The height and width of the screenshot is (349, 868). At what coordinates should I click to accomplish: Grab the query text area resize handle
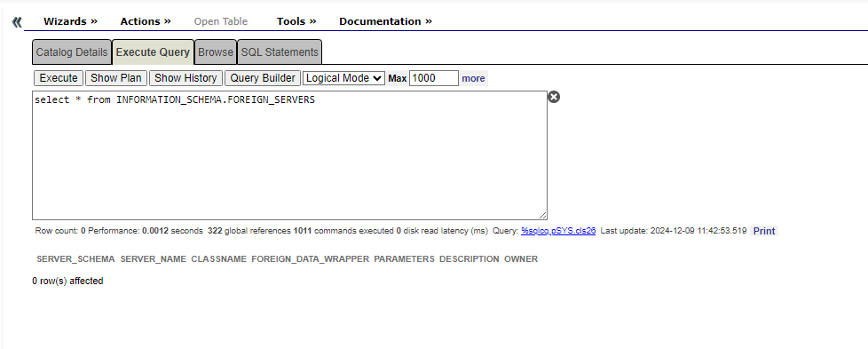(x=543, y=216)
